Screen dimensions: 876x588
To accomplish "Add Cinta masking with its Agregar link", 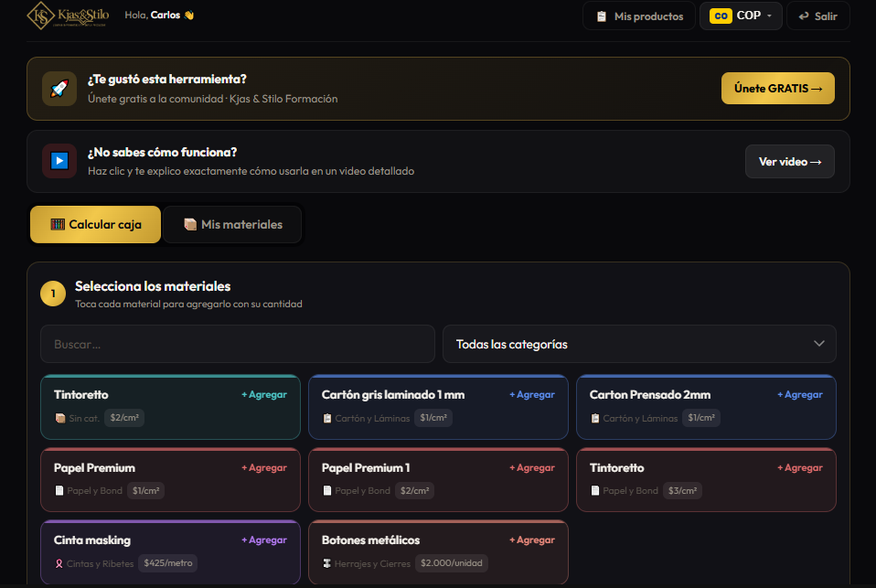I will point(264,540).
